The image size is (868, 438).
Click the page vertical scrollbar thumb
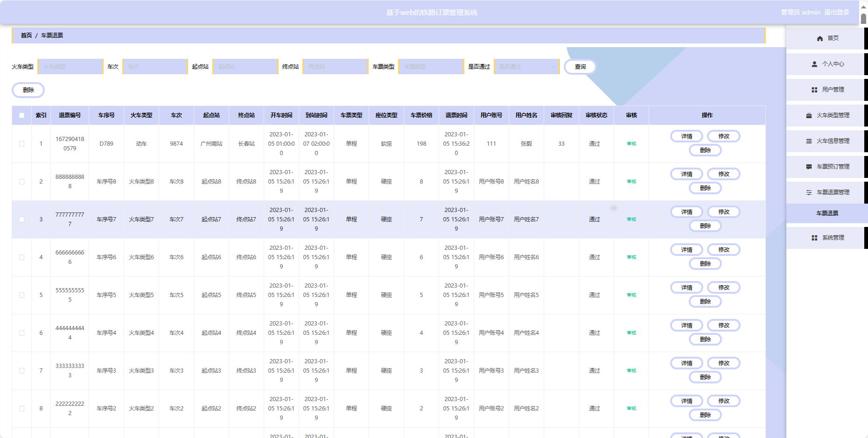point(864,19)
